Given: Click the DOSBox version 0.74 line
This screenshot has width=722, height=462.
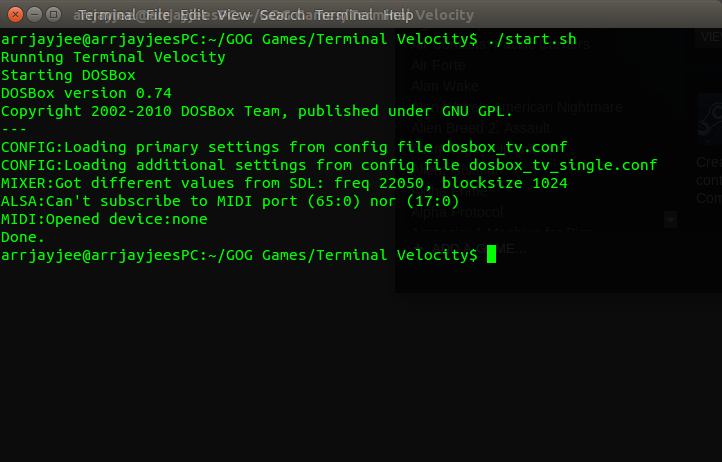Looking at the screenshot, I should (x=86, y=93).
